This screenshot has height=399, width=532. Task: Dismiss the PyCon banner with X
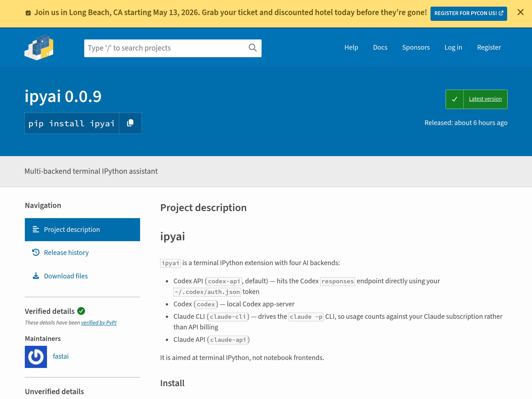(x=520, y=12)
